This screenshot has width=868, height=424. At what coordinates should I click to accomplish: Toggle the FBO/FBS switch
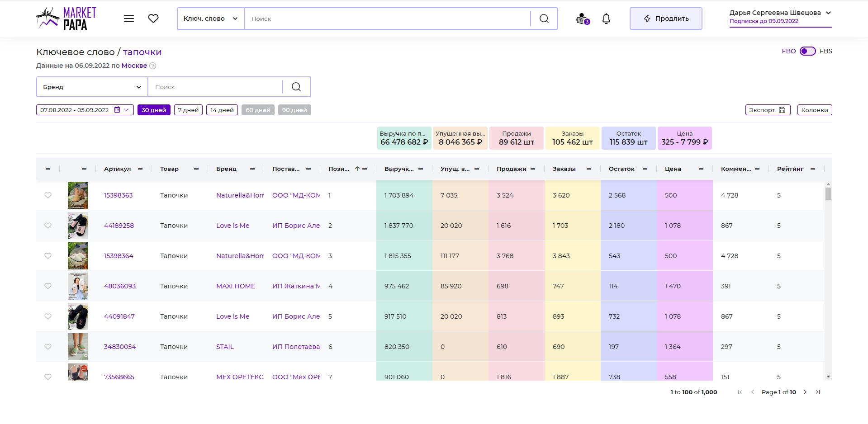click(807, 51)
